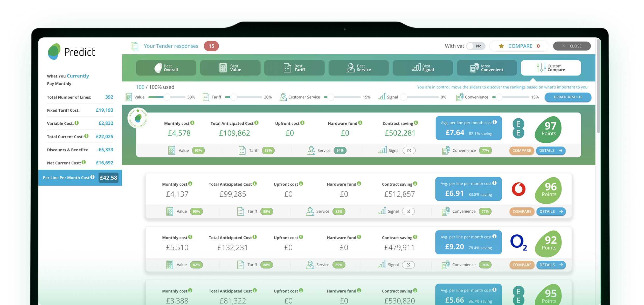Switch to the Best Tariff tab

(x=294, y=68)
